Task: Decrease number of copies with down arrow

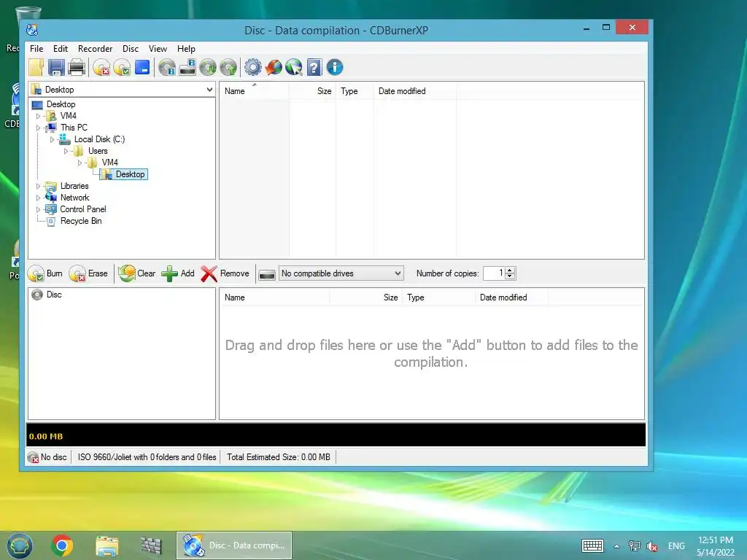Action: tap(510, 276)
